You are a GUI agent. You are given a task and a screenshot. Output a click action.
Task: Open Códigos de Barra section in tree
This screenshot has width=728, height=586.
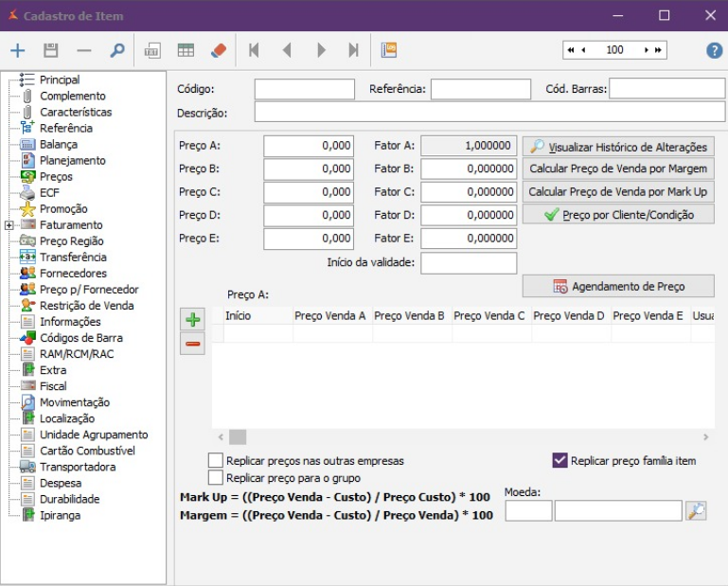[x=80, y=338]
